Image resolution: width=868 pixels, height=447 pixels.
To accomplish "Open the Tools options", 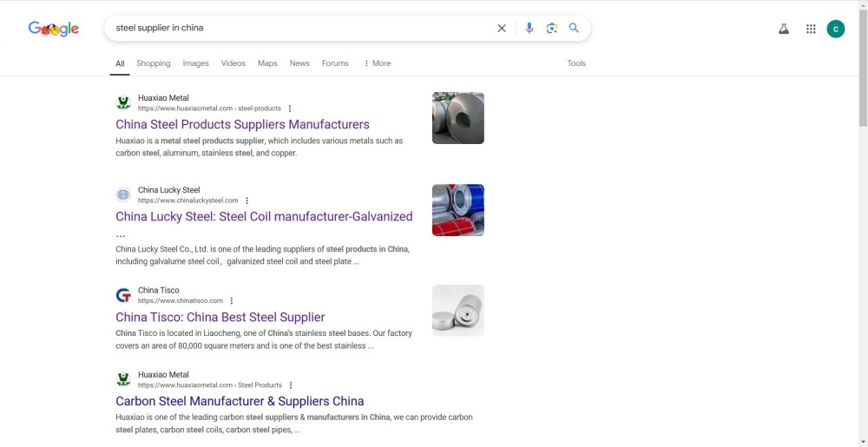I will pyautogui.click(x=576, y=63).
